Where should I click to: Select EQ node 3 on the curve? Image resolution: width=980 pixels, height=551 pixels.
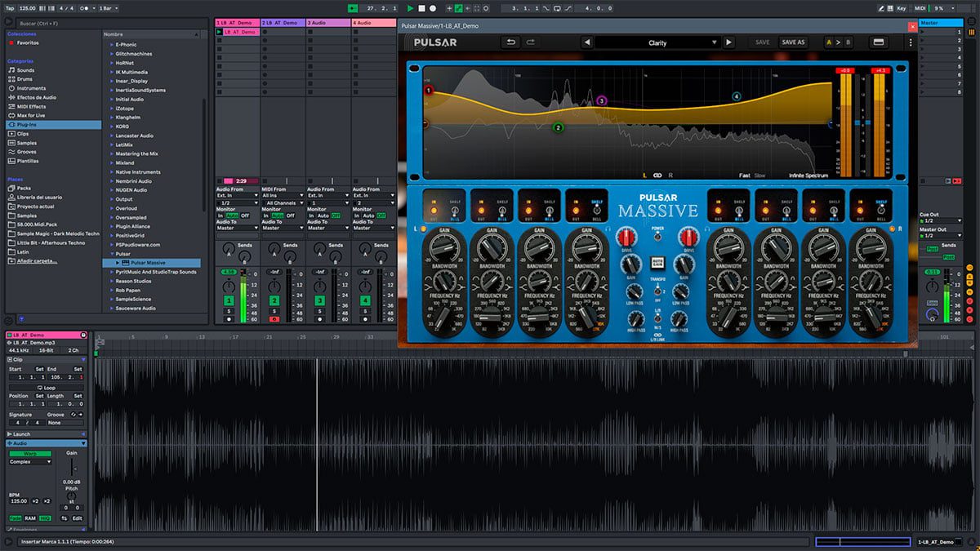(x=602, y=100)
